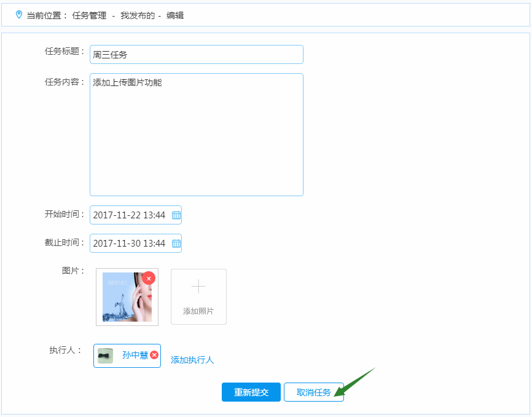This screenshot has width=532, height=417.
Task: Click the 开始时间 date field text
Action: [x=129, y=215]
